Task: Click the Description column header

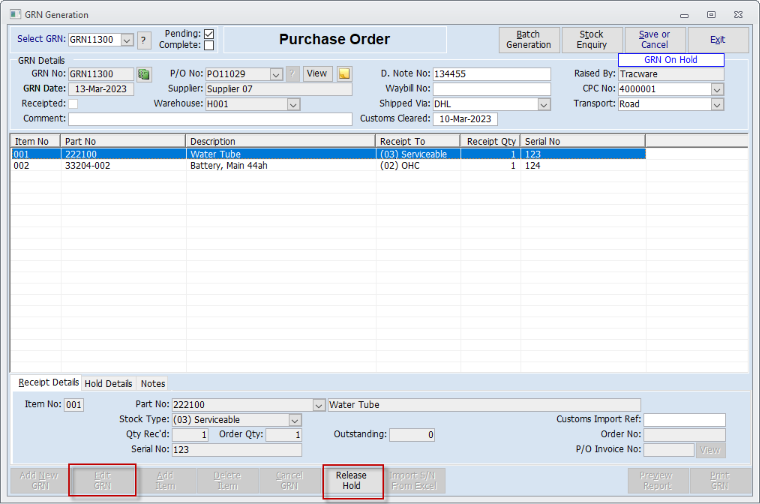Action: pos(280,142)
